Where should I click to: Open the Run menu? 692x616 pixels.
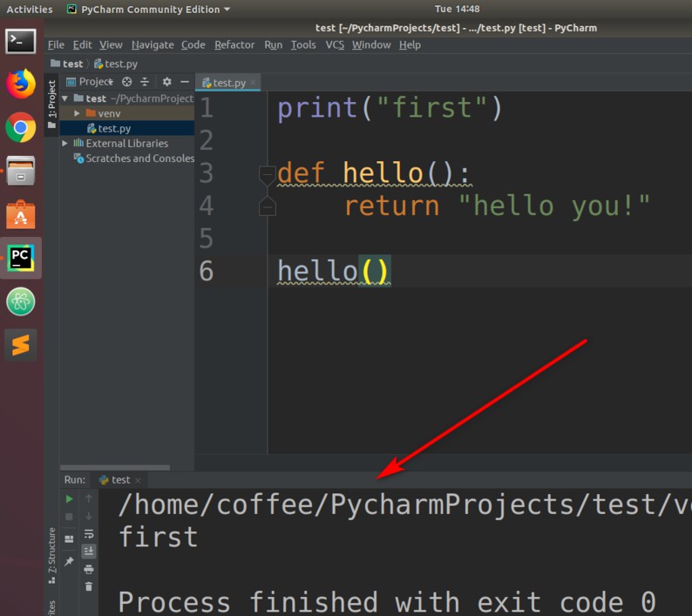[273, 45]
